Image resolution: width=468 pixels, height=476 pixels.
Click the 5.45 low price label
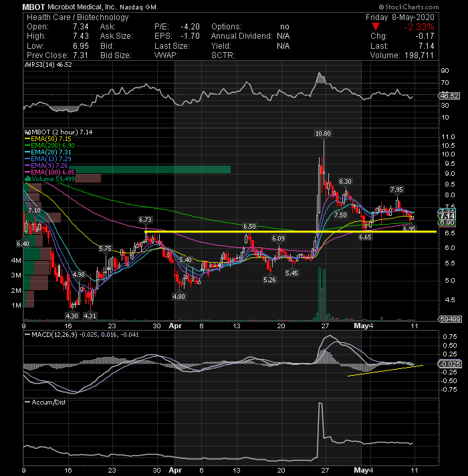[x=291, y=273]
